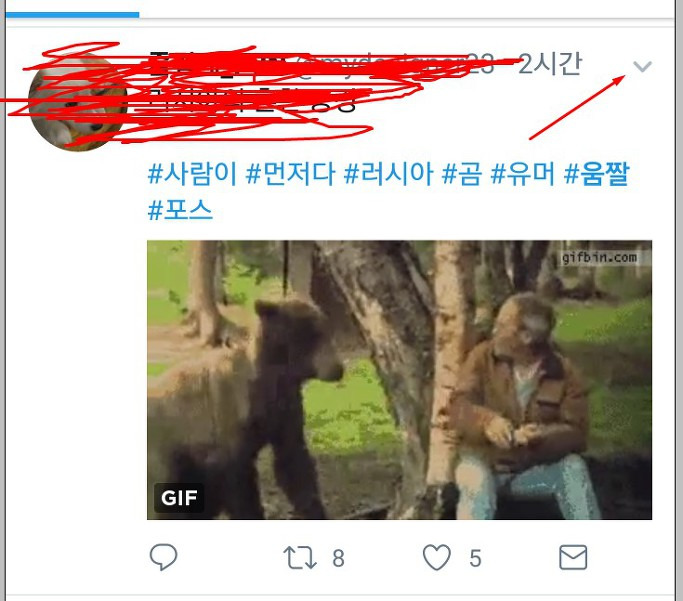Click the gifbin.com watermark on the GIF
Screen dimensions: 683x601
[599, 257]
